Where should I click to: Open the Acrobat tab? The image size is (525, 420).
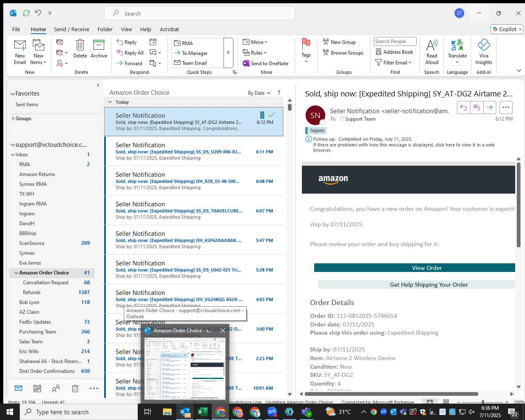[169, 29]
